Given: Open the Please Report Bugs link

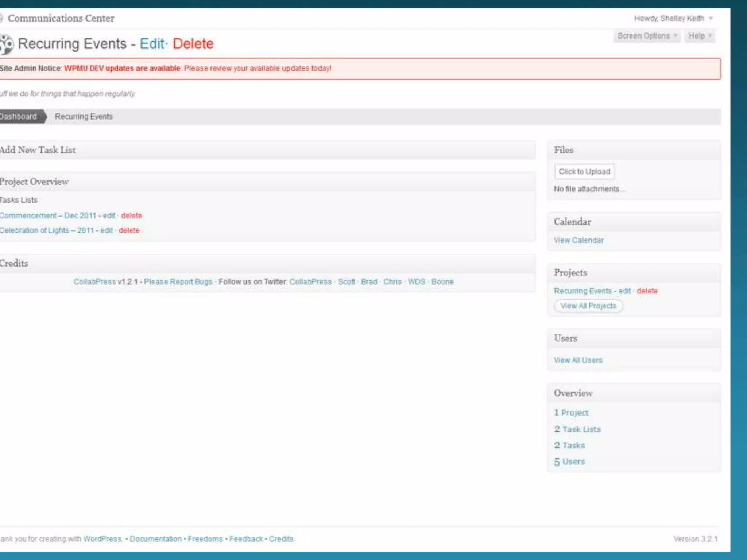Looking at the screenshot, I should click(178, 282).
